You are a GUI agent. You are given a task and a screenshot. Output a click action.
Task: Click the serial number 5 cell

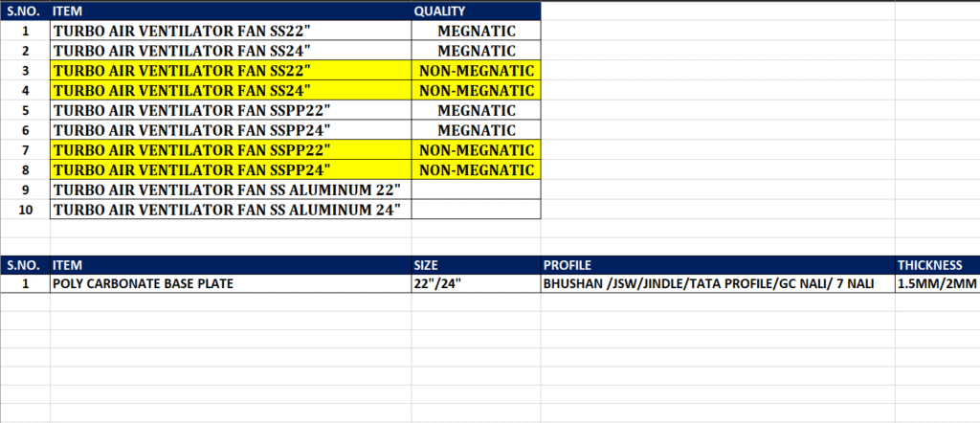[x=25, y=111]
